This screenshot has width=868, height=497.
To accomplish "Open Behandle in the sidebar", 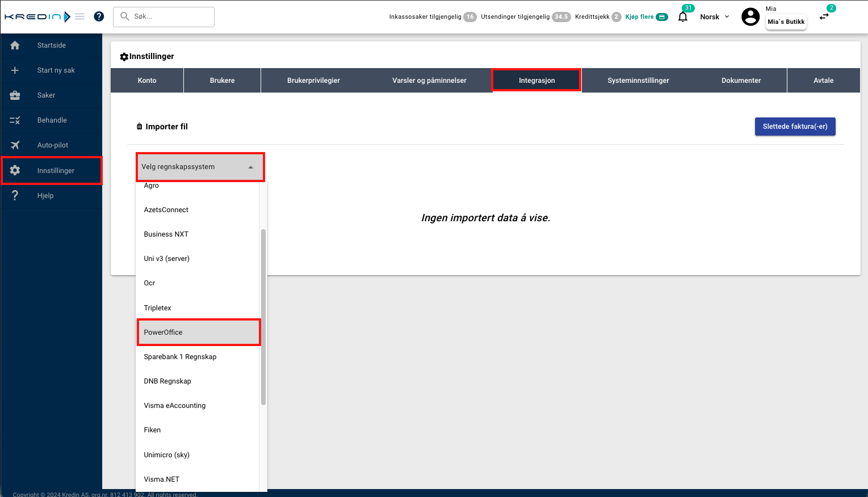I will click(52, 120).
